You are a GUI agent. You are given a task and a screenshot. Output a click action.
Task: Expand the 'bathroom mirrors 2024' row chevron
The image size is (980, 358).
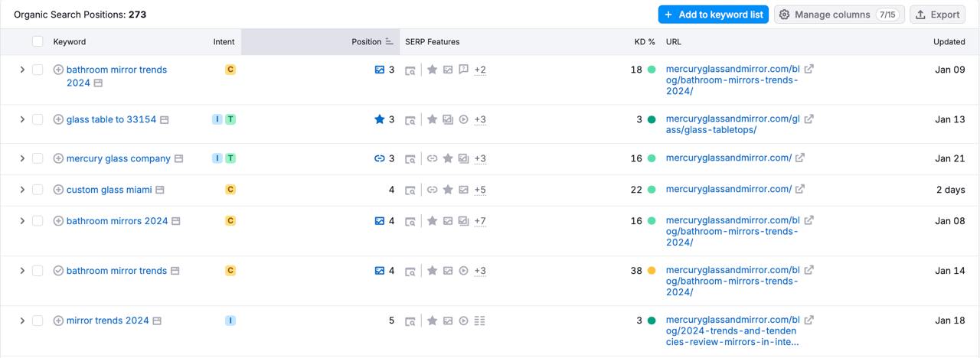pyautogui.click(x=22, y=221)
